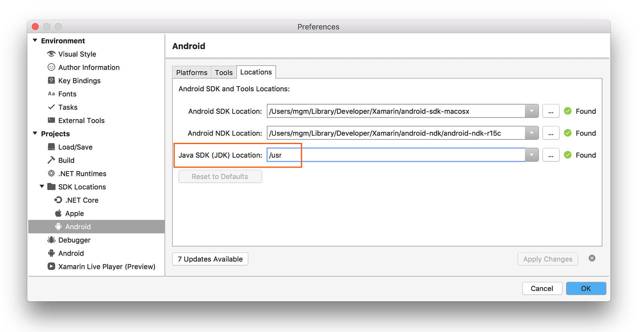Image resolution: width=644 pixels, height=332 pixels.
Task: Collapse the Projects section
Action: point(35,133)
